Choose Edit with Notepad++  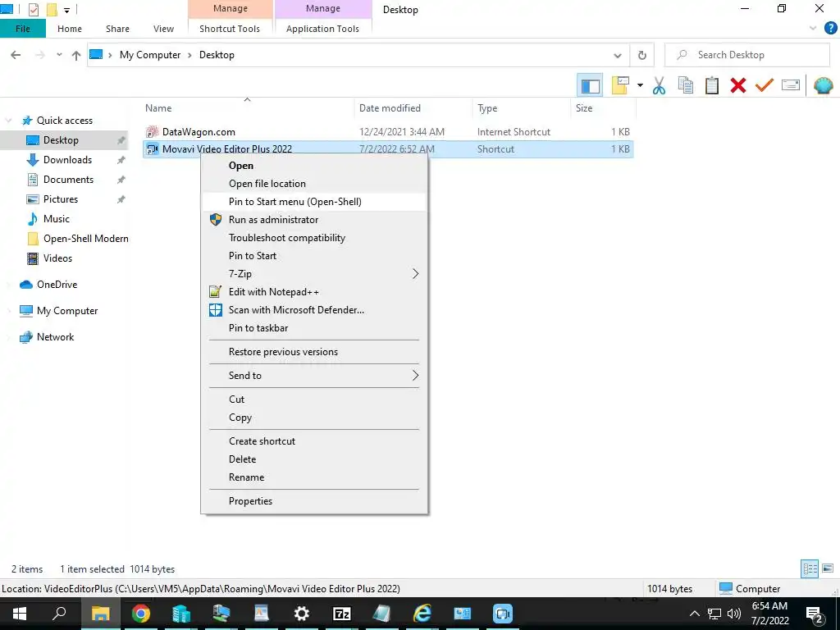[314, 292]
